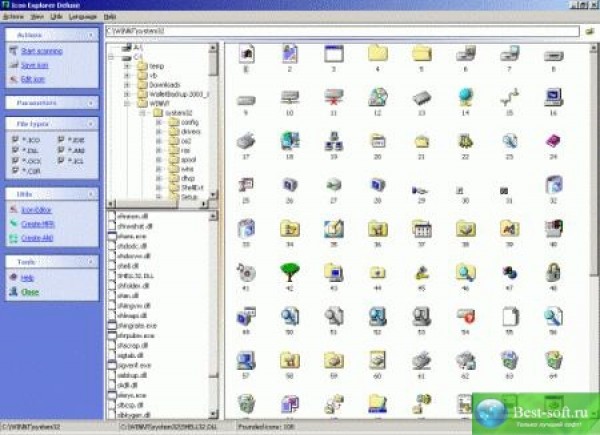Select the pink book icon numbered 24
This screenshot has width=600, height=435.
[553, 141]
